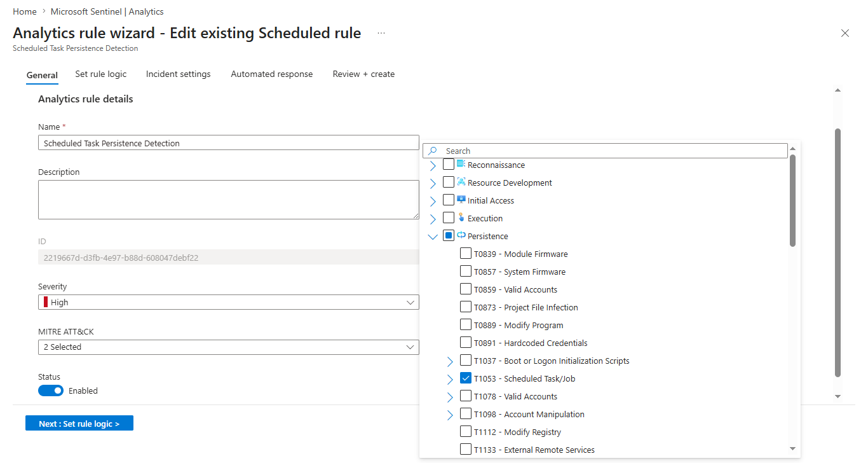Click the rule Name input field

[x=229, y=142]
